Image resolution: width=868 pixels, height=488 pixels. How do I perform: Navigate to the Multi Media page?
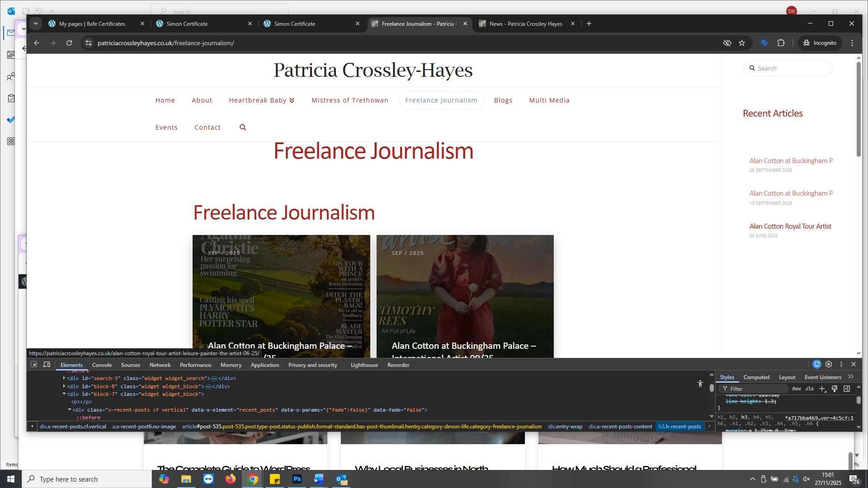549,100
